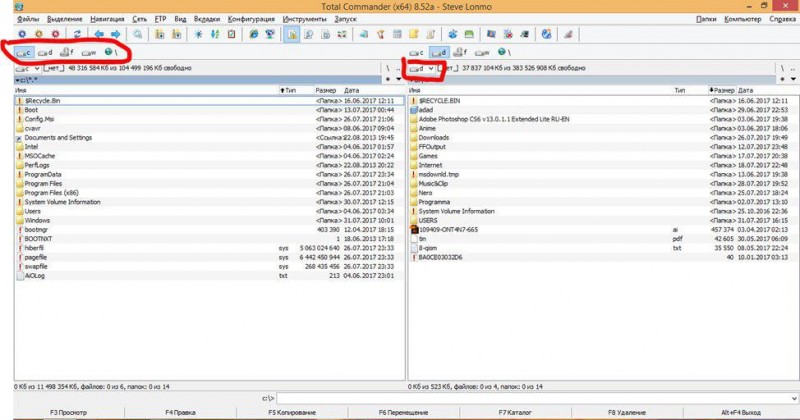
Task: Click F3 Просмотр button
Action: (68, 412)
